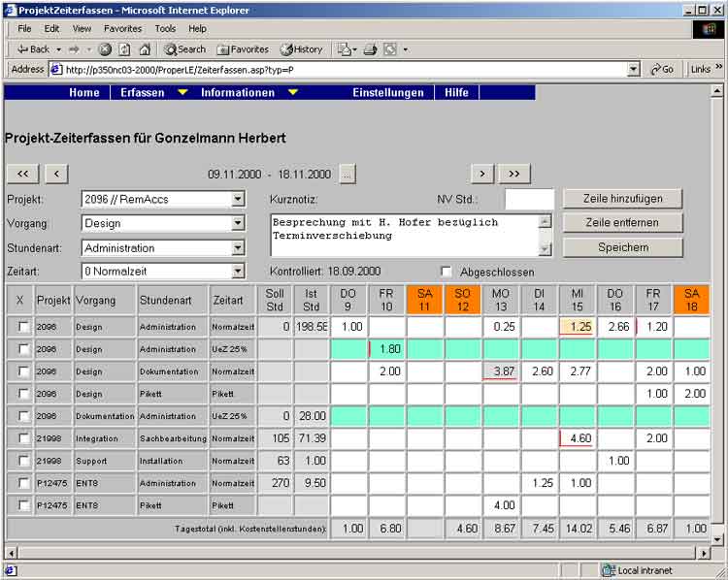Screen dimensions: 728x580
Task: Open the Tools menu
Action: (x=165, y=29)
